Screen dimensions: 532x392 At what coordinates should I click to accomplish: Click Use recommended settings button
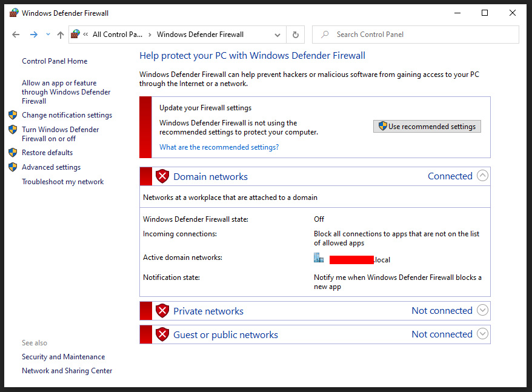(427, 126)
